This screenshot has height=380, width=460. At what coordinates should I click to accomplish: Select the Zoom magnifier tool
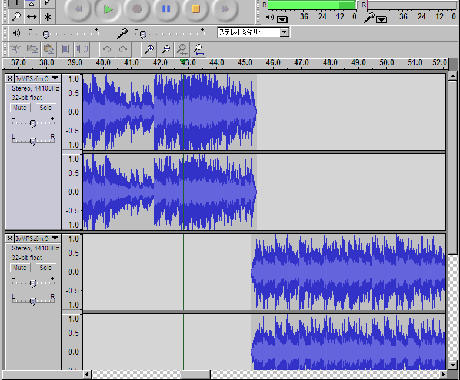pyautogui.click(x=16, y=16)
